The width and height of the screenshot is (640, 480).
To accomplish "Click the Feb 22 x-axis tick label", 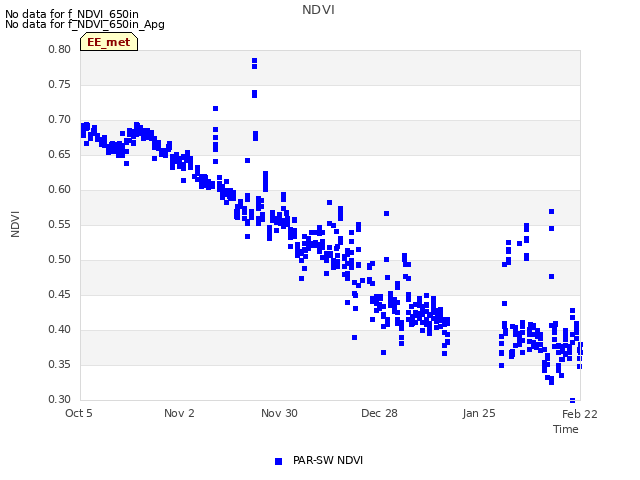I will [580, 414].
